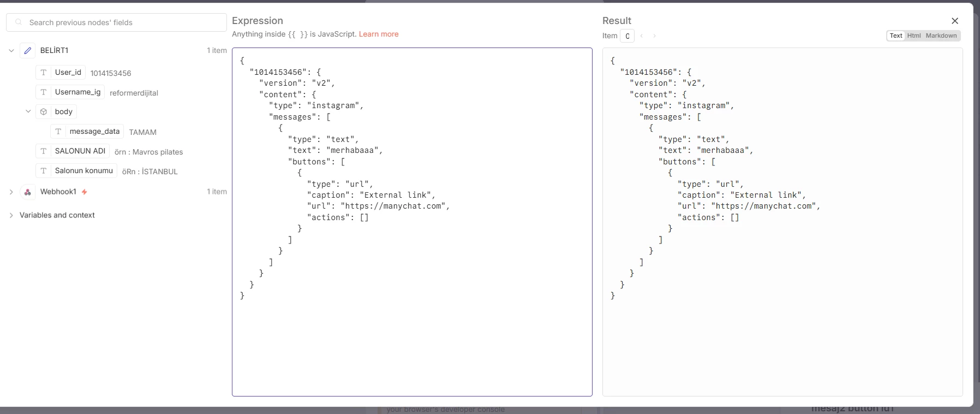Click the 1 item count beside BELİRT1
The image size is (980, 414).
[x=217, y=50]
